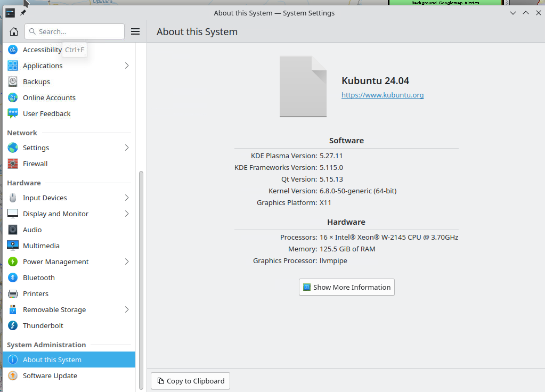Image resolution: width=545 pixels, height=392 pixels.
Task: Select User Feedback in the sidebar
Action: pos(69,113)
